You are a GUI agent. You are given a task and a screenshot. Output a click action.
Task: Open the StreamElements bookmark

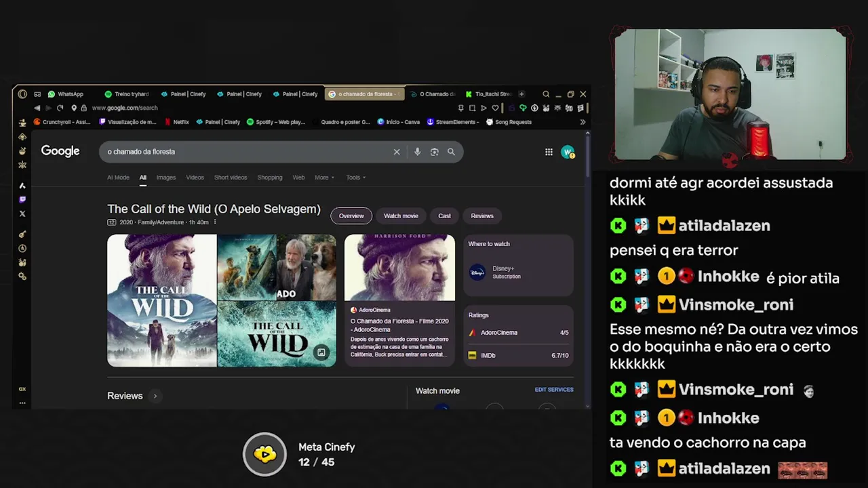pos(453,122)
